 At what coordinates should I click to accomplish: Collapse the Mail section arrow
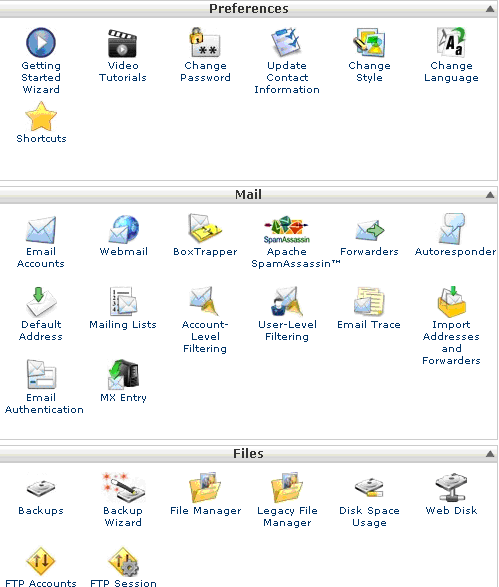point(490,195)
